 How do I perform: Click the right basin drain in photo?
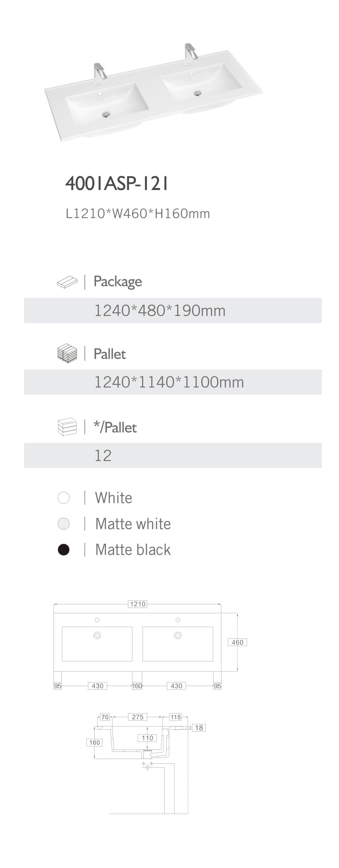(x=197, y=93)
